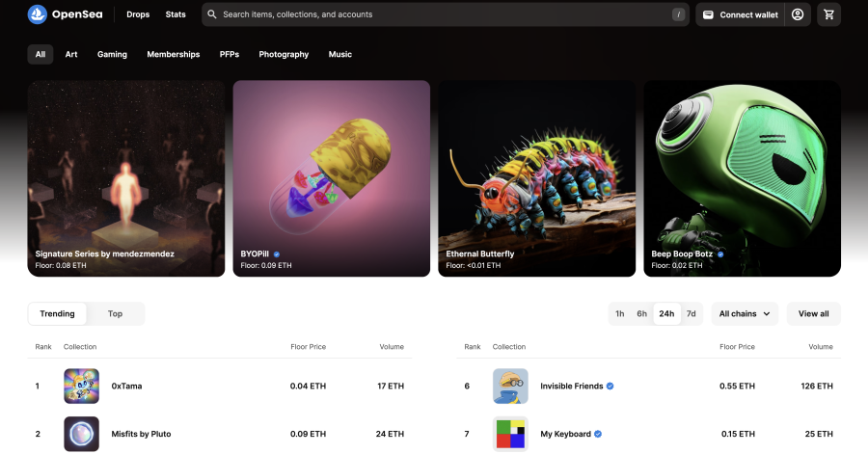
Task: Open the My Keyboard collection link
Action: coord(566,434)
